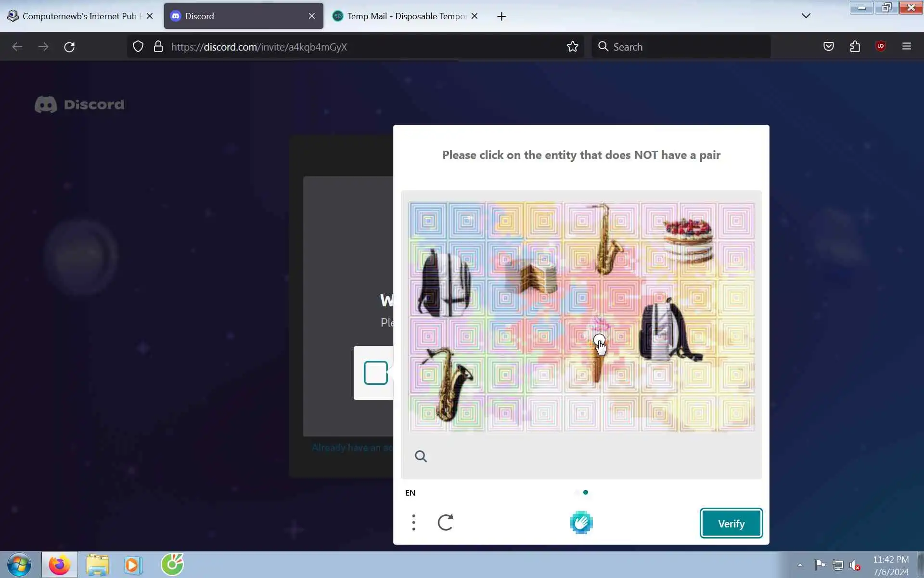The width and height of the screenshot is (924, 578).
Task: Open the Extensions puzzle icon
Action: pyautogui.click(x=855, y=47)
